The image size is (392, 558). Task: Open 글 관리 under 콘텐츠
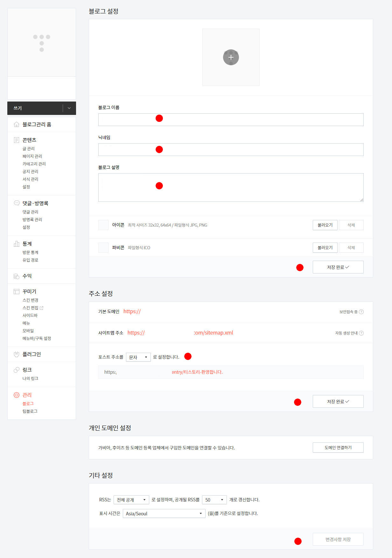(x=29, y=149)
